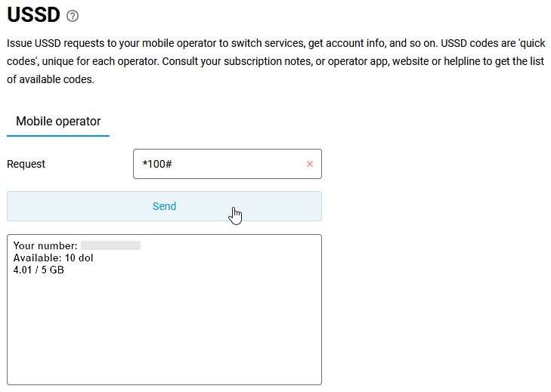Click the '*100#' code text in Request
Image resolution: width=551 pixels, height=392 pixels.
pyautogui.click(x=157, y=164)
